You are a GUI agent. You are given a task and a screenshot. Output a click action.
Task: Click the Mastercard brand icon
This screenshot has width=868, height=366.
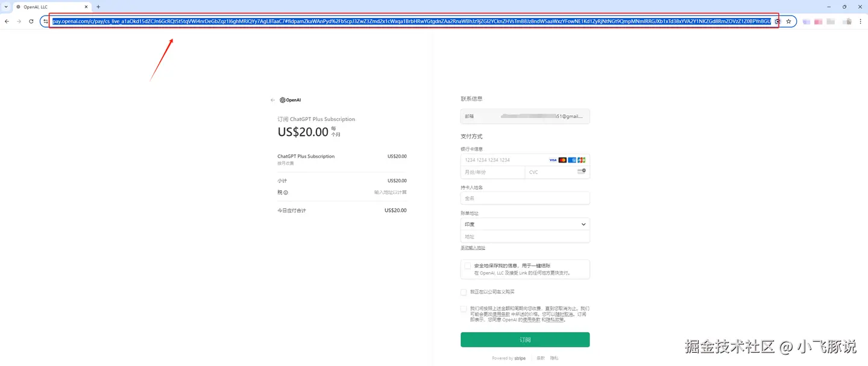(562, 160)
